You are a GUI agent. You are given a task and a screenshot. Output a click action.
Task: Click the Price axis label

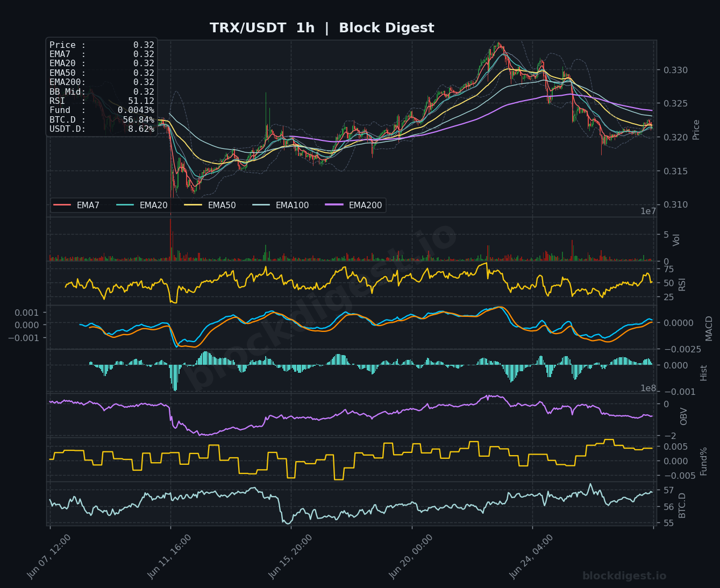[x=696, y=130]
